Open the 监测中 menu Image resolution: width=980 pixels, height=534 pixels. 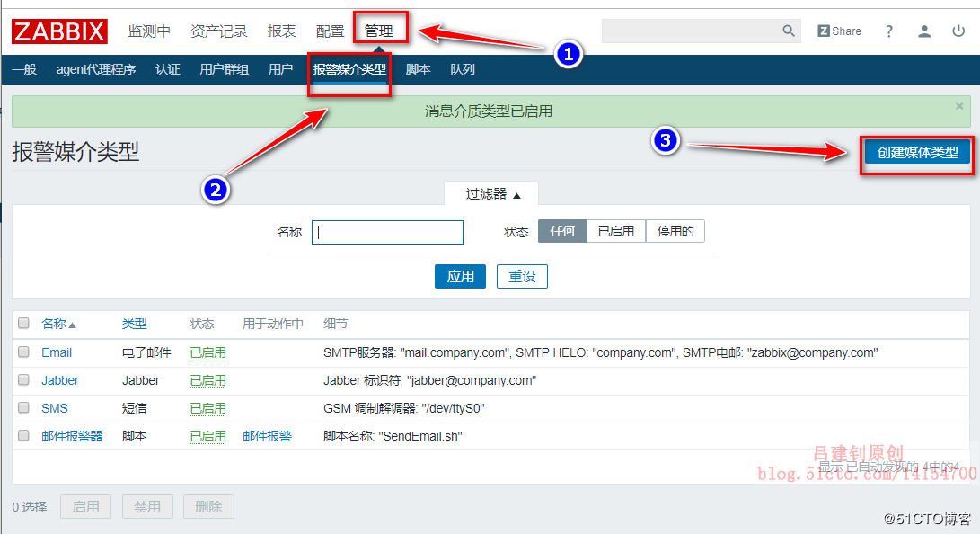pyautogui.click(x=149, y=31)
